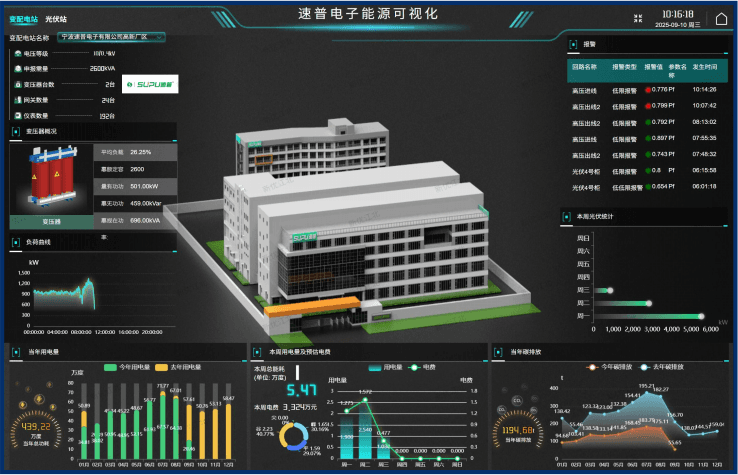
Task: Click the 5.47 weekly total energy value
Action: tap(302, 390)
